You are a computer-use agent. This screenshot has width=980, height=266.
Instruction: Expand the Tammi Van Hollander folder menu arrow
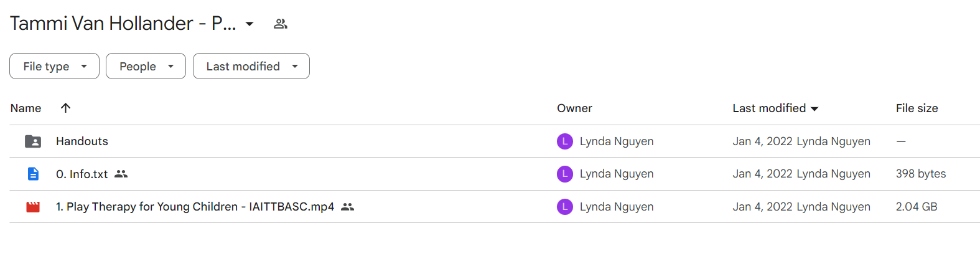250,24
